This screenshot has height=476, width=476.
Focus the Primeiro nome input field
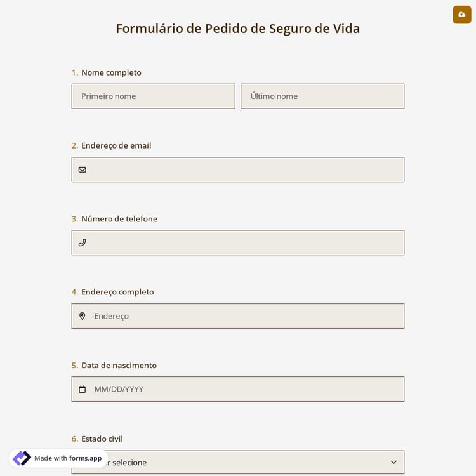click(153, 96)
